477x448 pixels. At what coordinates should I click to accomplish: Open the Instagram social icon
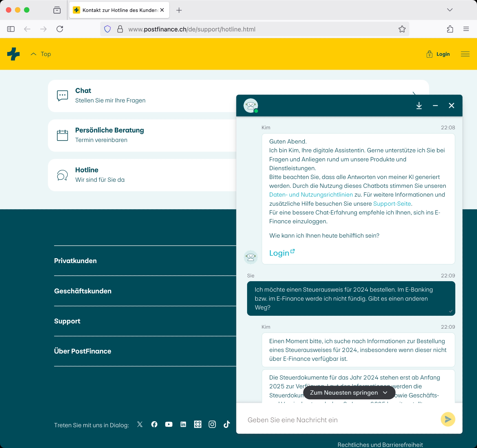tap(212, 424)
